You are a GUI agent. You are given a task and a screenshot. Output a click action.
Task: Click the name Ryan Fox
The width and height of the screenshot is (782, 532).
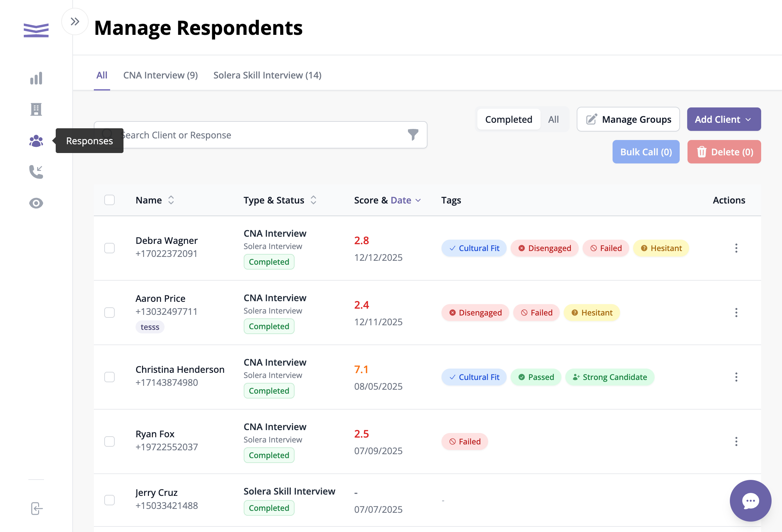(155, 434)
